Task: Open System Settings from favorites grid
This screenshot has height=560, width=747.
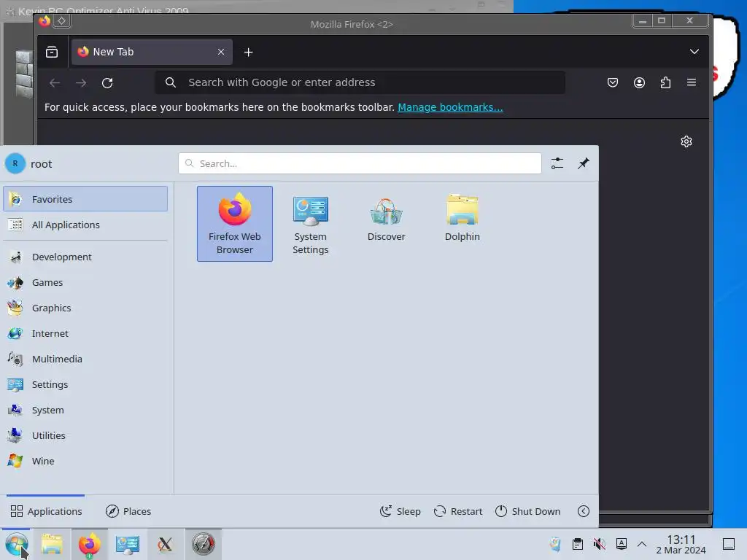Action: 310,224
